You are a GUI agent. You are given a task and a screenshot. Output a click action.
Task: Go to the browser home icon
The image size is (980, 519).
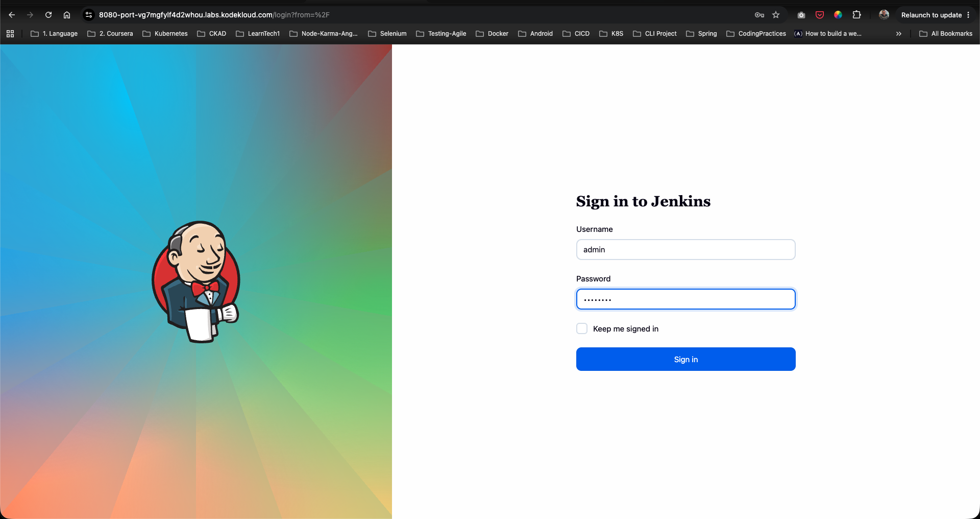tap(67, 15)
